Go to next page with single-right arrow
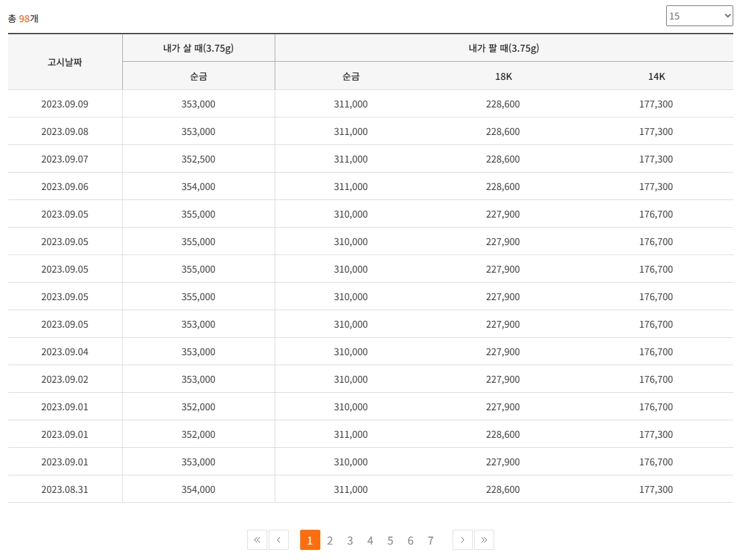Viewport: 742px width, 560px height. 463,540
